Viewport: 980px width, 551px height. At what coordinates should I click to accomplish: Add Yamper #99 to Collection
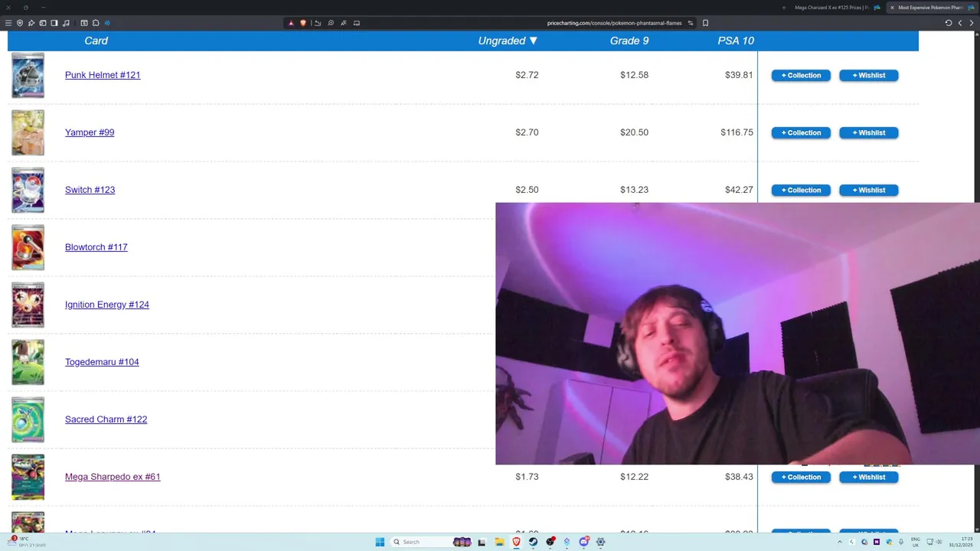click(x=801, y=132)
